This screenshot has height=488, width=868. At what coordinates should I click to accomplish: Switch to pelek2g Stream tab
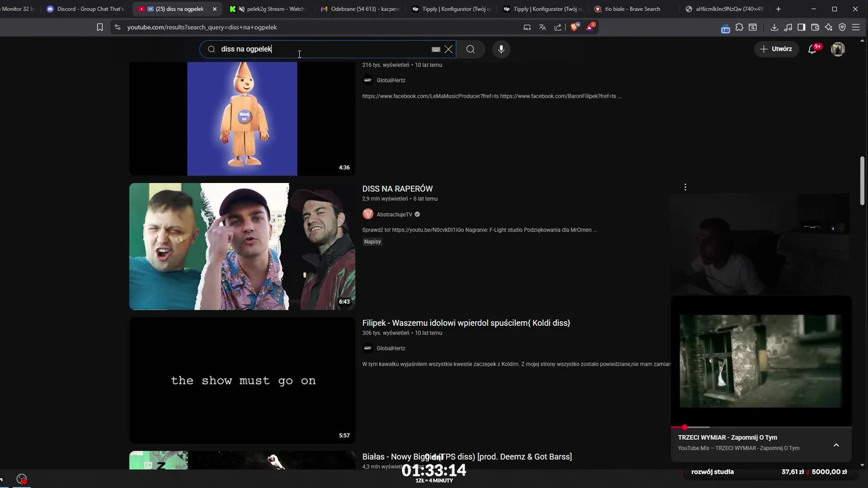click(268, 9)
